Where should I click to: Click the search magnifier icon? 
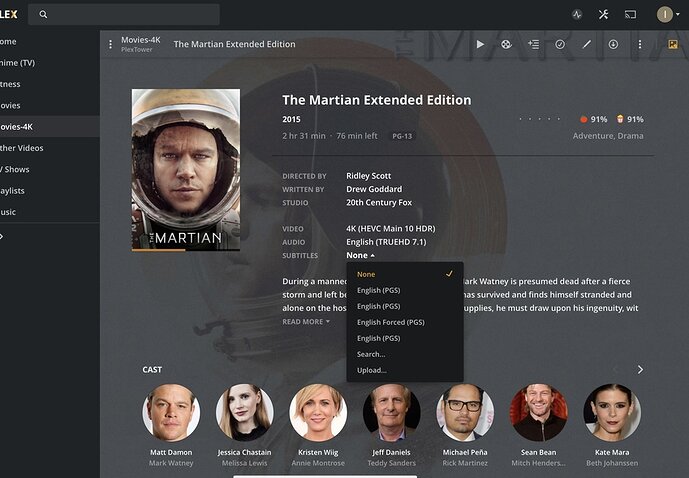click(x=43, y=14)
